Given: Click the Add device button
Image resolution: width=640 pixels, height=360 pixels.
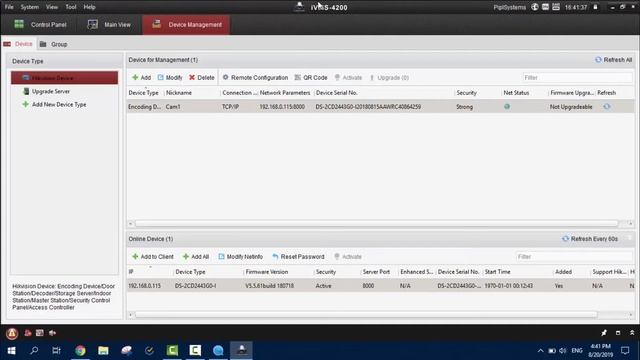Looking at the screenshot, I should 142,78.
